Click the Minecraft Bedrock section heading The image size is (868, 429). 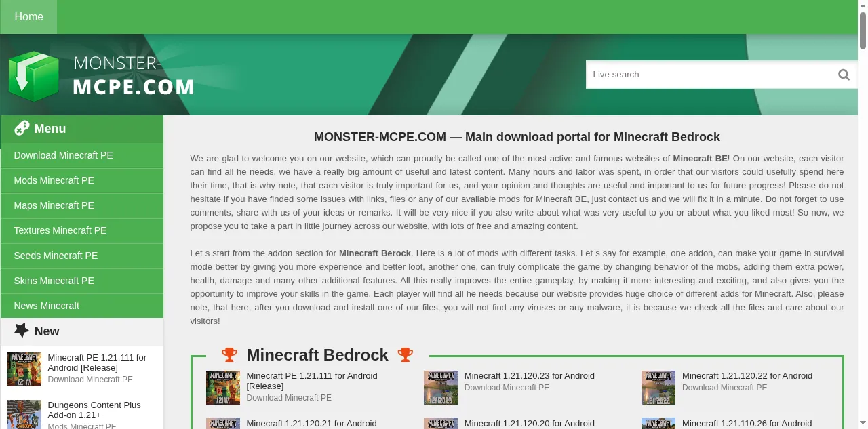click(x=317, y=354)
